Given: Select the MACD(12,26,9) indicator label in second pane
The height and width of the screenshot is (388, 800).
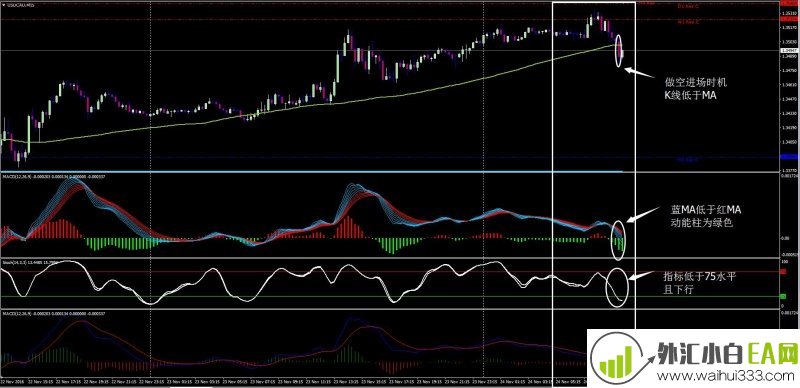Looking at the screenshot, I should coord(16,177).
